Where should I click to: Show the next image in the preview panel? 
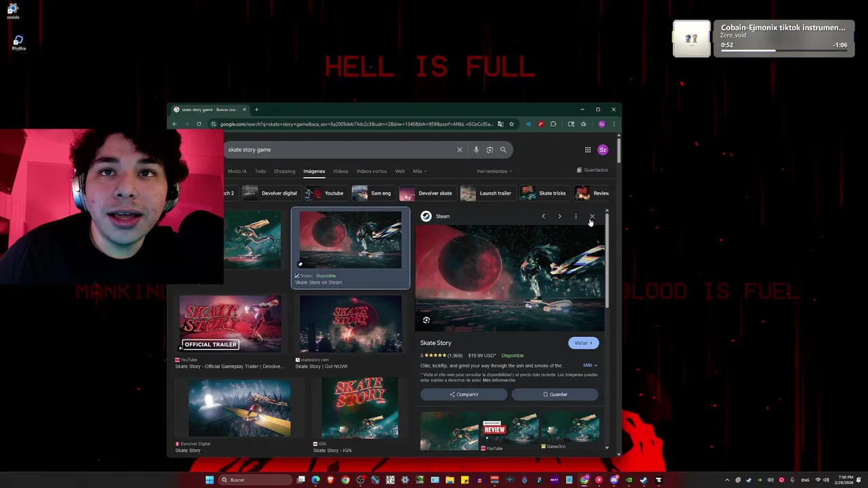click(559, 216)
